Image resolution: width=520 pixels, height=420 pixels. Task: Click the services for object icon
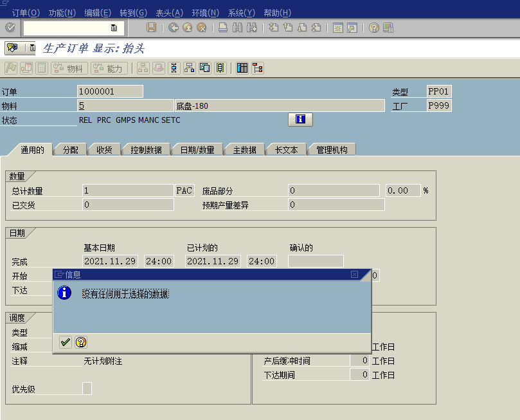point(13,48)
